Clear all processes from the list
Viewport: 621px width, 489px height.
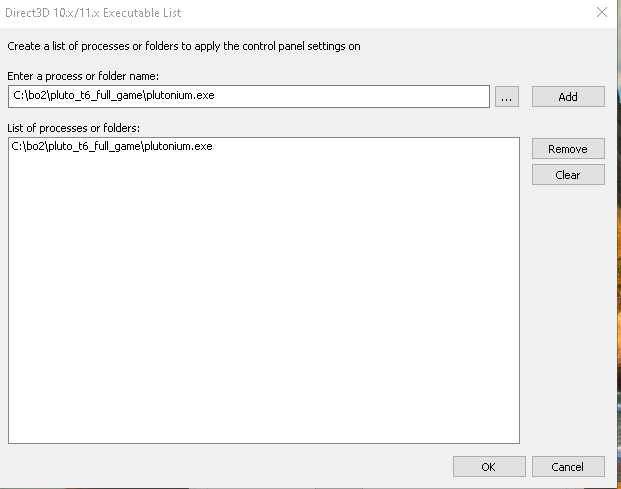pos(568,175)
